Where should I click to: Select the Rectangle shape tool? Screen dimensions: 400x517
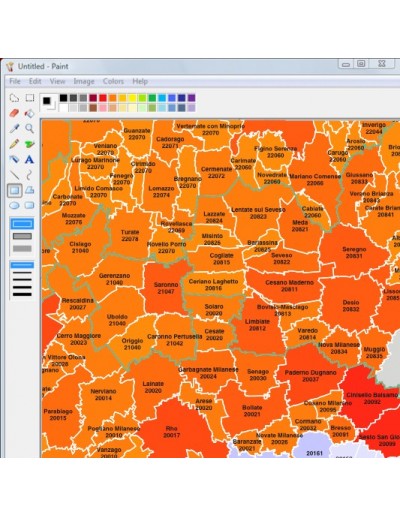pos(14,190)
